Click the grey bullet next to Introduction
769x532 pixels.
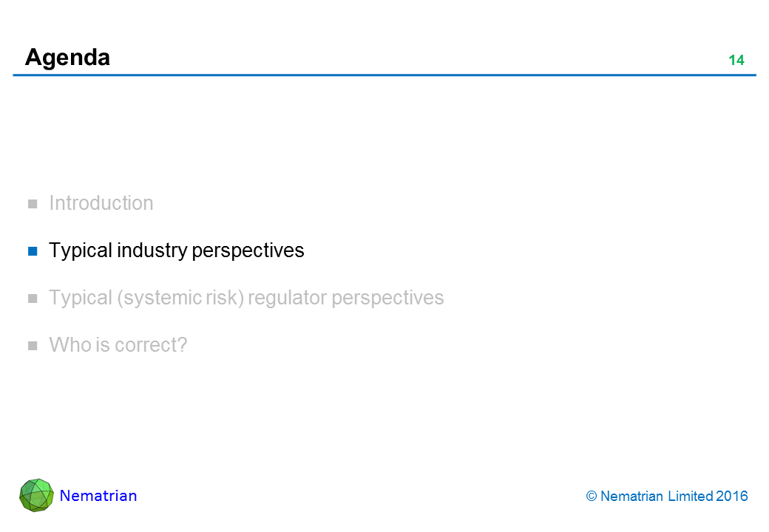point(33,204)
